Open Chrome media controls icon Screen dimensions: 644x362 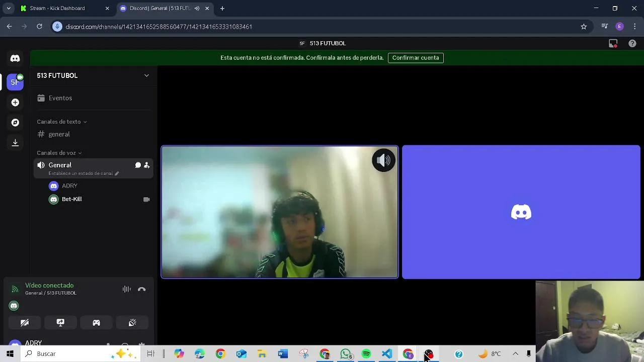point(605,27)
